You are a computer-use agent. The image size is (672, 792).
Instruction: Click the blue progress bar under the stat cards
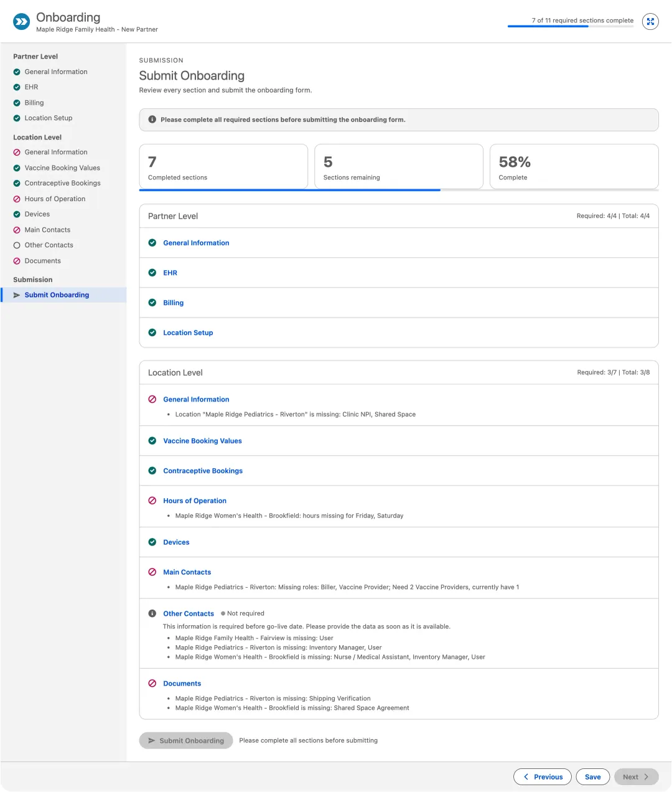tap(399, 190)
